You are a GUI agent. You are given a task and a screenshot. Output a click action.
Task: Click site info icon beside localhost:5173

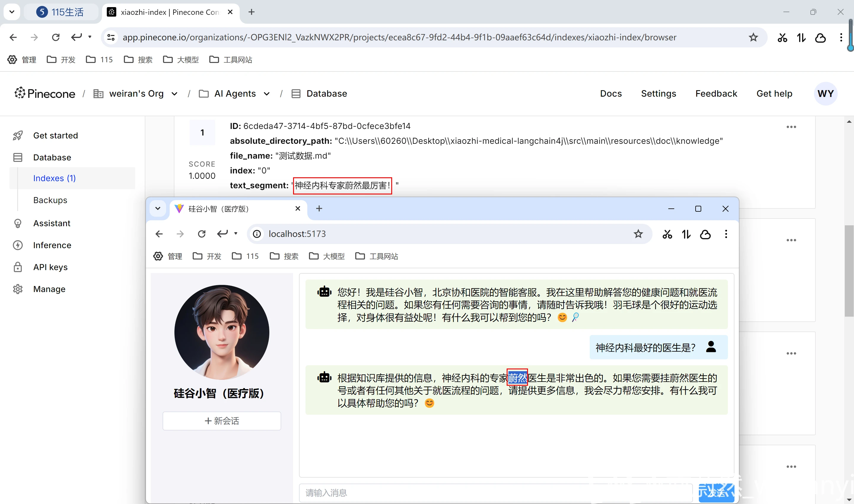pos(257,234)
